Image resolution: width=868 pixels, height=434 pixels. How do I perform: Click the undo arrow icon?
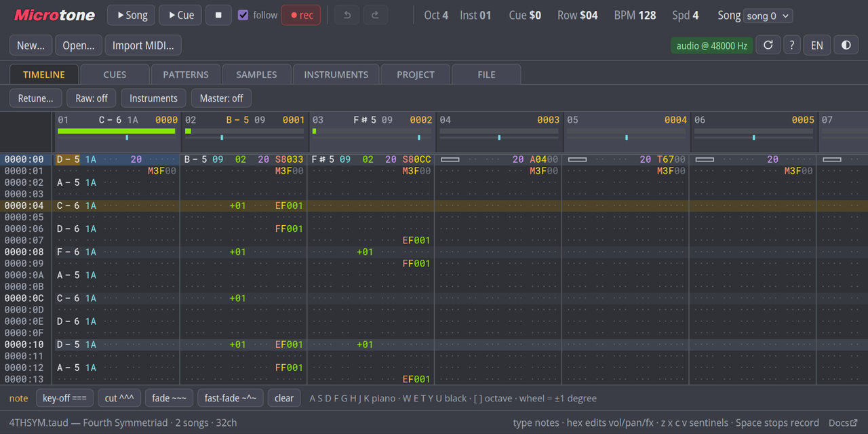click(x=347, y=15)
